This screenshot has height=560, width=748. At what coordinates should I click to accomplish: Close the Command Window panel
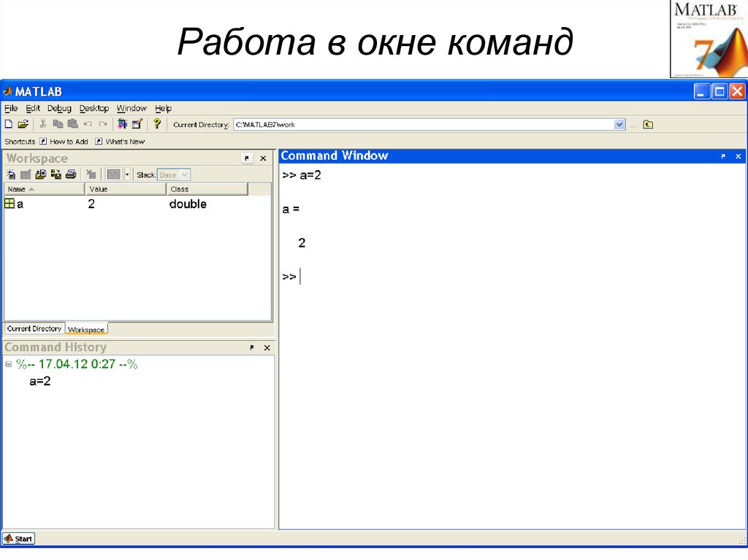(x=738, y=156)
